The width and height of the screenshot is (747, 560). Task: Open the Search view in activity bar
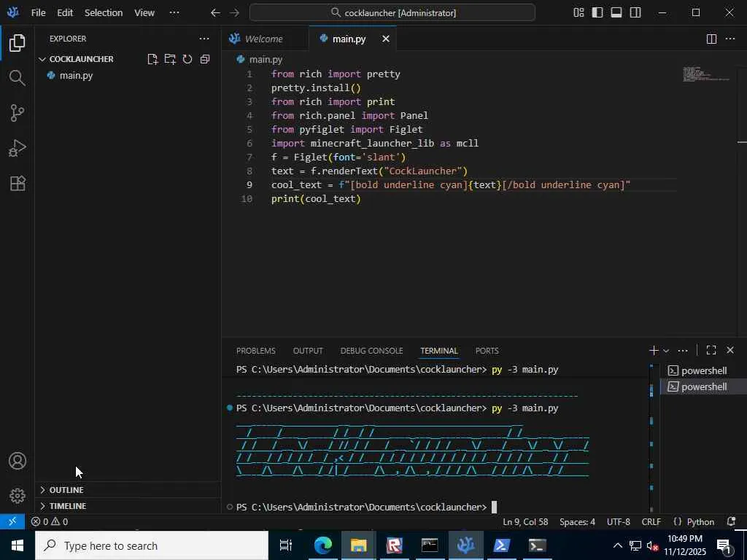(18, 77)
